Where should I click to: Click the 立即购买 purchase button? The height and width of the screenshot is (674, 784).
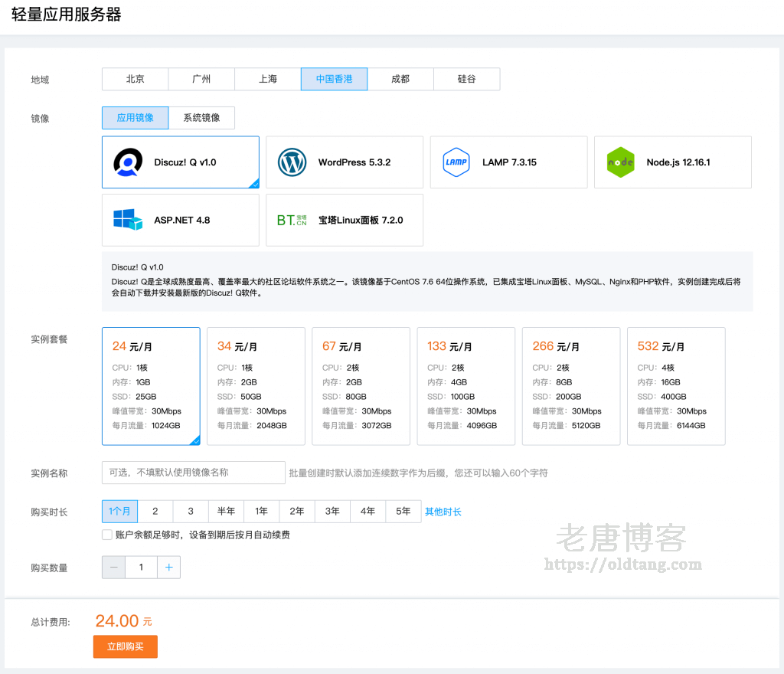[125, 646]
